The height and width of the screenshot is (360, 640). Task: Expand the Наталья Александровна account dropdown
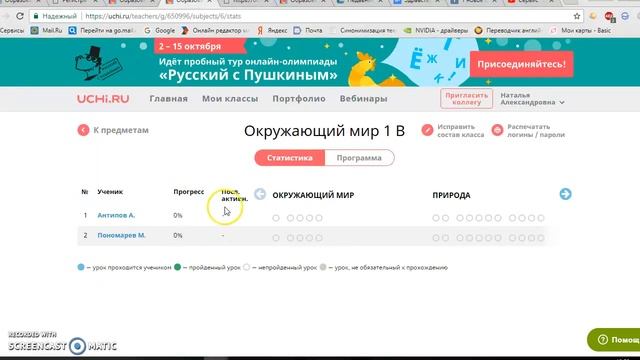(x=532, y=99)
